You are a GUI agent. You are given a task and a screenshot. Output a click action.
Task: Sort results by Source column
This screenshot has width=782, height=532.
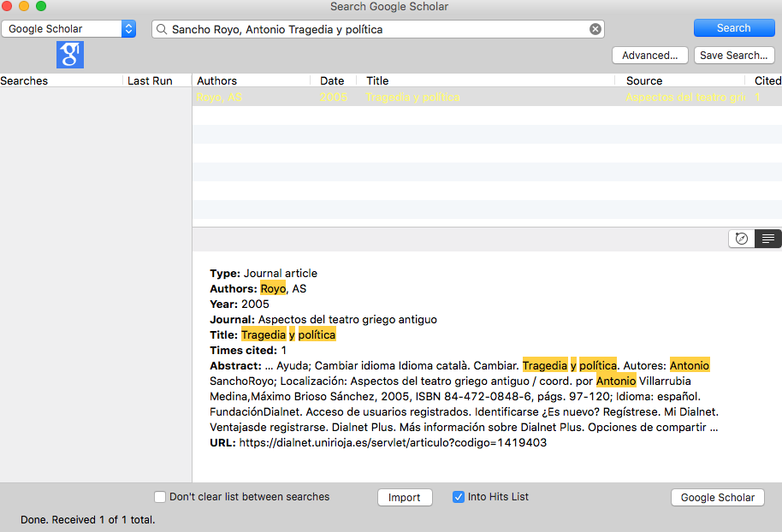pos(679,80)
